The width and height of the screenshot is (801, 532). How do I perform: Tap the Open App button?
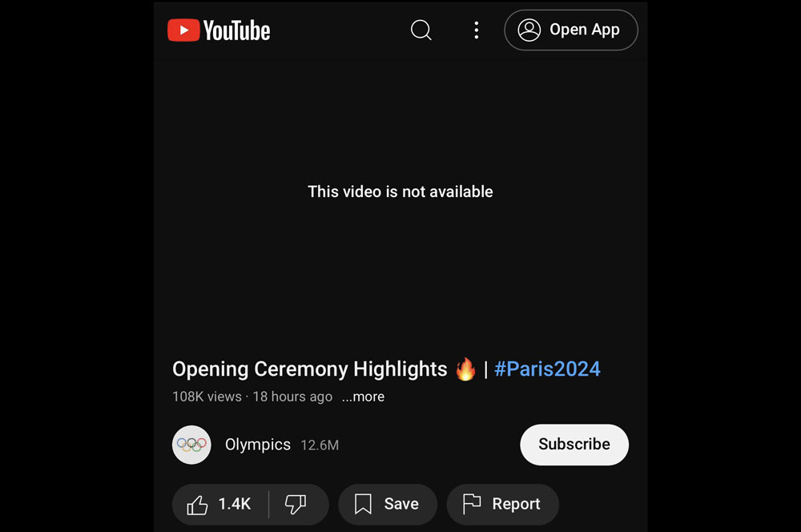pos(570,30)
